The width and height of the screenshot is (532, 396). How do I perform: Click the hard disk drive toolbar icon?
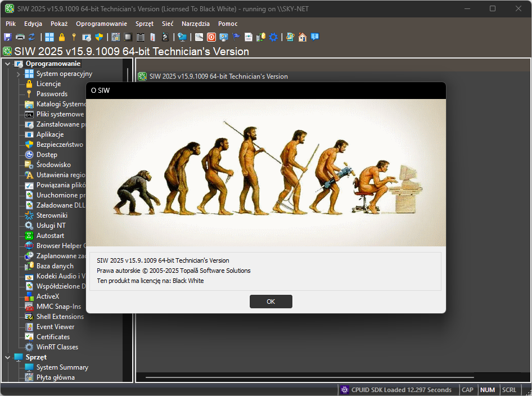coord(165,37)
